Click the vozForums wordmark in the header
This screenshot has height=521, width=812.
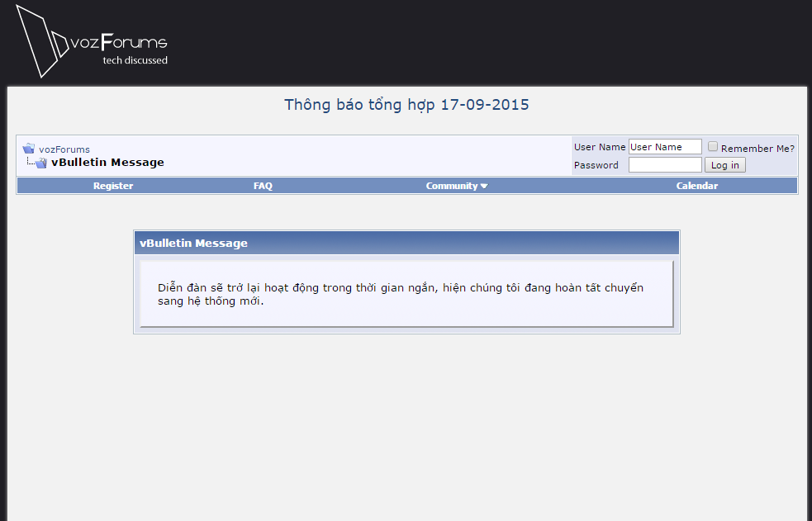(119, 42)
